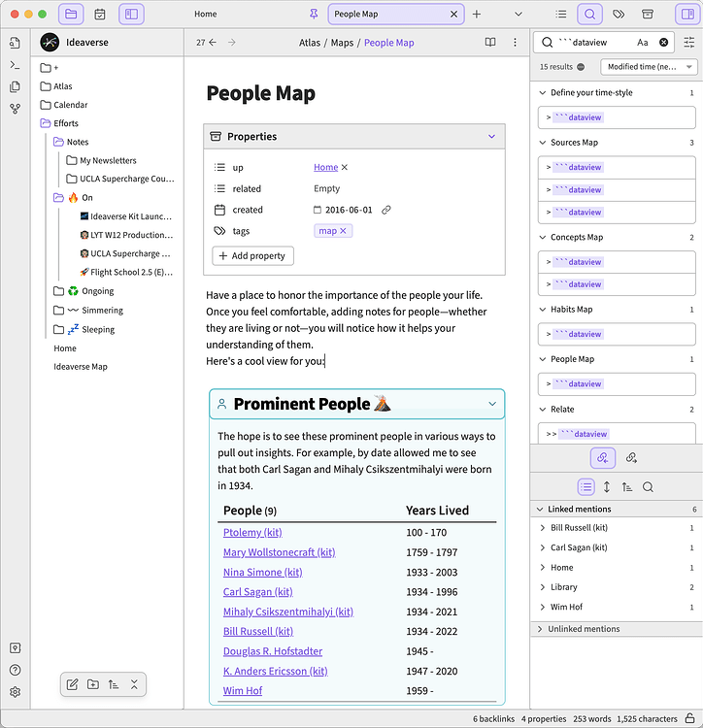Collapse the Prominent People callout
Image resolution: width=703 pixels, height=728 pixels.
click(492, 404)
